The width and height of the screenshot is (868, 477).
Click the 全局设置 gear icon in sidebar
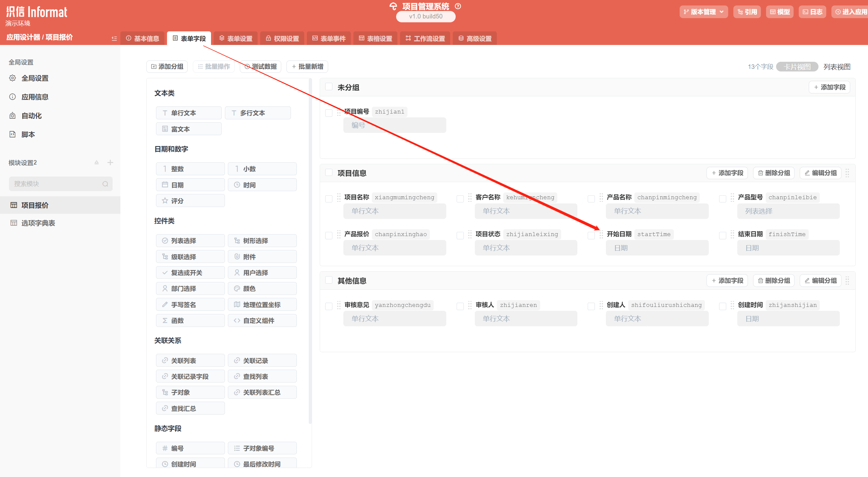[x=13, y=78]
